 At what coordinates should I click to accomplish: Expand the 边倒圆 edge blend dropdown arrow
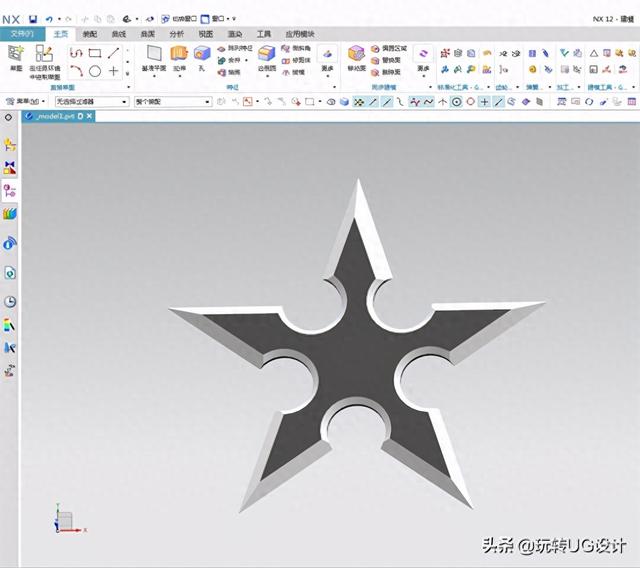(x=267, y=76)
